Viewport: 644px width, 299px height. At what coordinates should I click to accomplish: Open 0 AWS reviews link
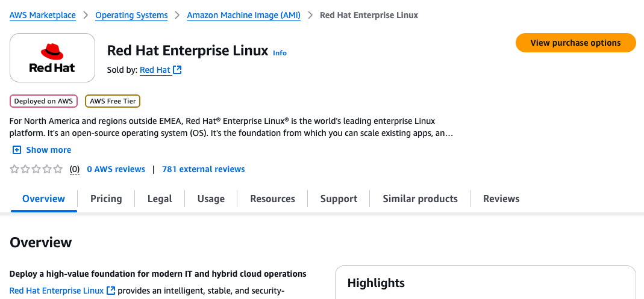pyautogui.click(x=116, y=169)
